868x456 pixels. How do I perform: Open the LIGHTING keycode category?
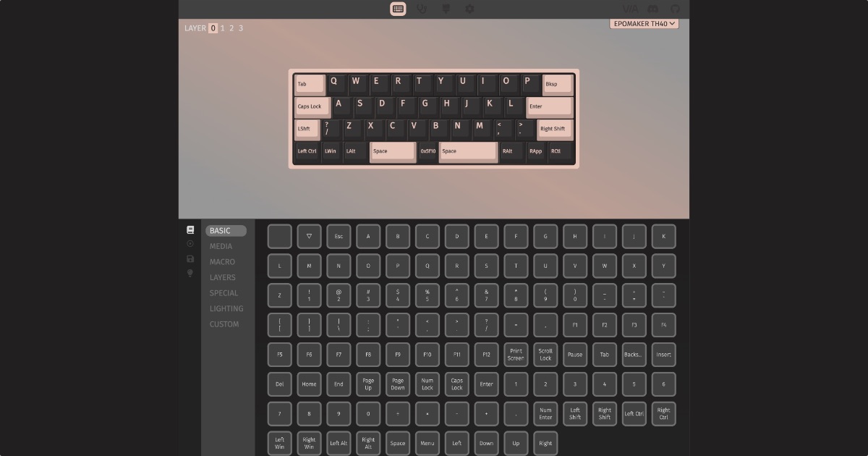(226, 308)
